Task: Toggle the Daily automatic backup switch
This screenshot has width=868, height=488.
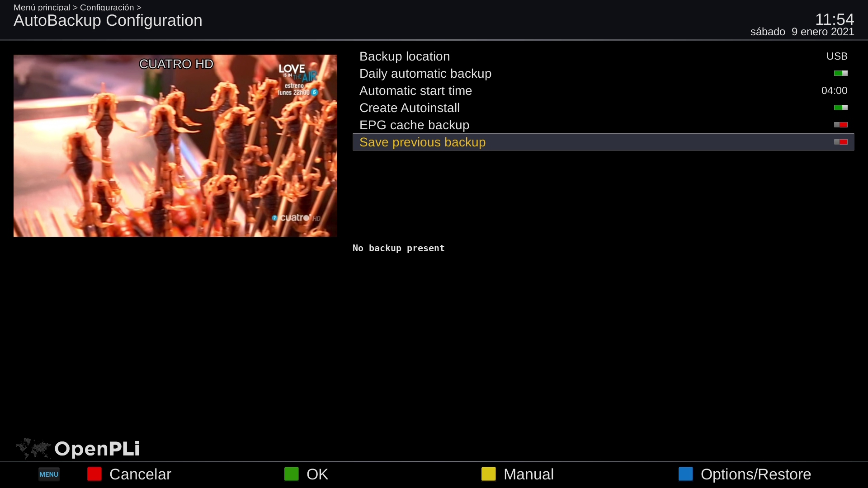Action: tap(840, 73)
